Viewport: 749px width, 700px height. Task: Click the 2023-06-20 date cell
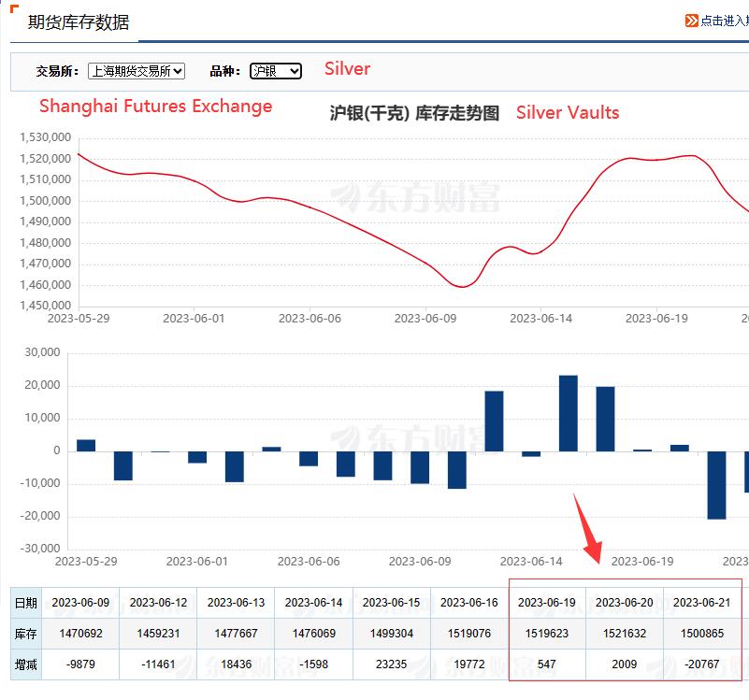pyautogui.click(x=625, y=603)
